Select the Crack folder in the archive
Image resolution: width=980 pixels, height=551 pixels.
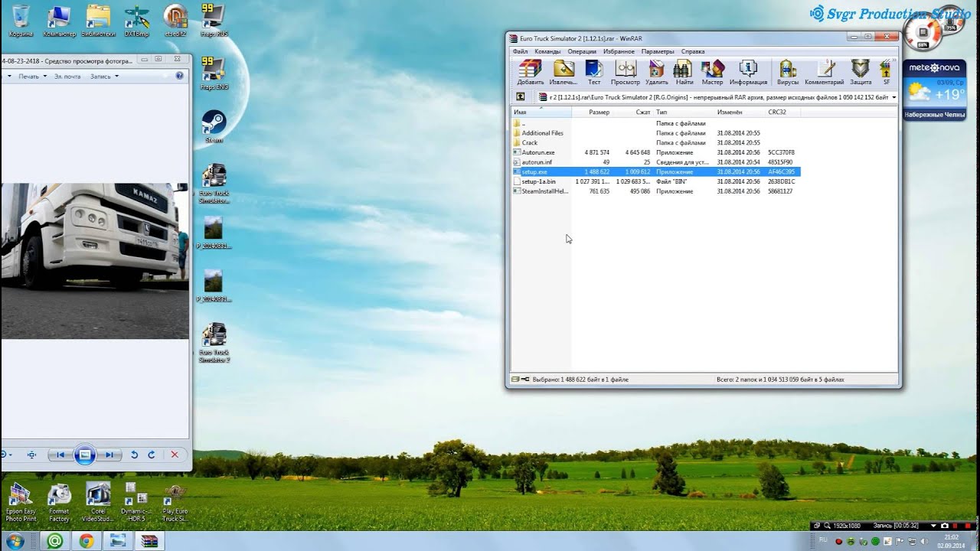tap(655, 142)
